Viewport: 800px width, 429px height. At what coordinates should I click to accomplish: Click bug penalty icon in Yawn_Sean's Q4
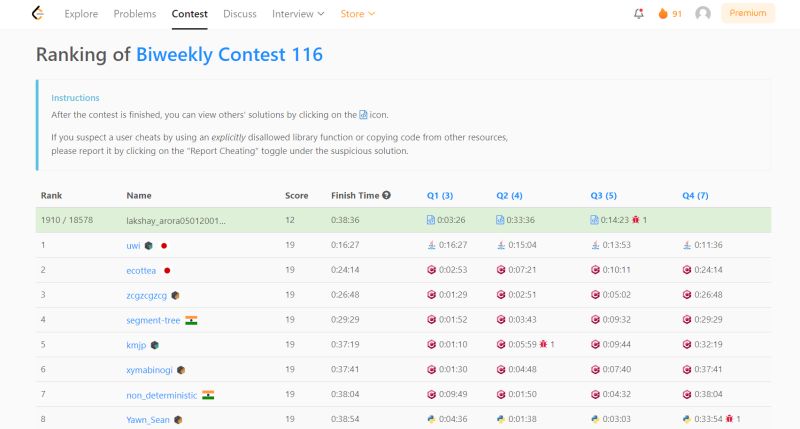coord(729,419)
